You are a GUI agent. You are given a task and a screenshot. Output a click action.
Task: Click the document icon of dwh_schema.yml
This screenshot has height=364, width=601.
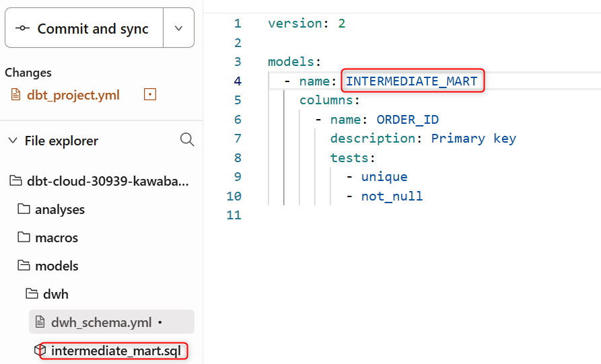(40, 322)
